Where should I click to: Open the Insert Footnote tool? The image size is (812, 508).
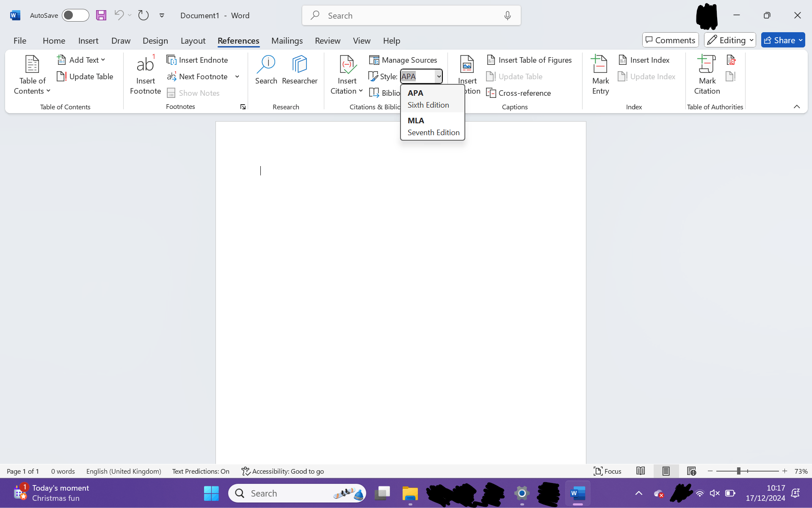point(145,75)
